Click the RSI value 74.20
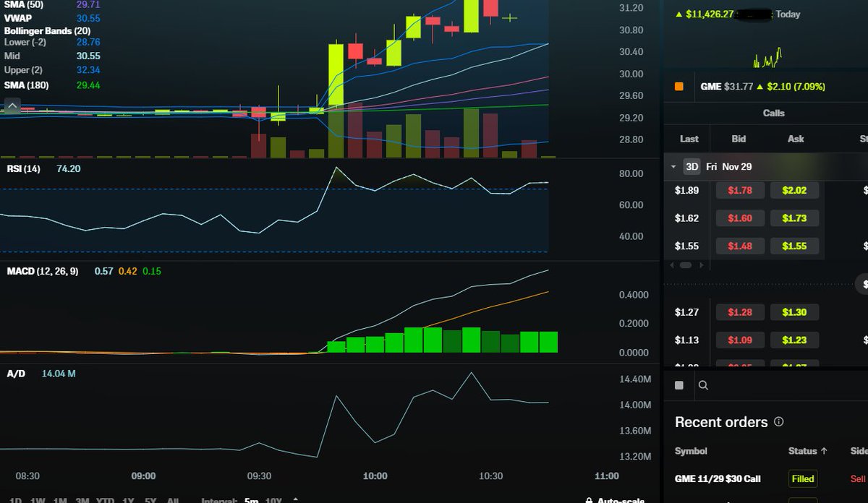Viewport: 868px width, 503px height. pyautogui.click(x=68, y=168)
